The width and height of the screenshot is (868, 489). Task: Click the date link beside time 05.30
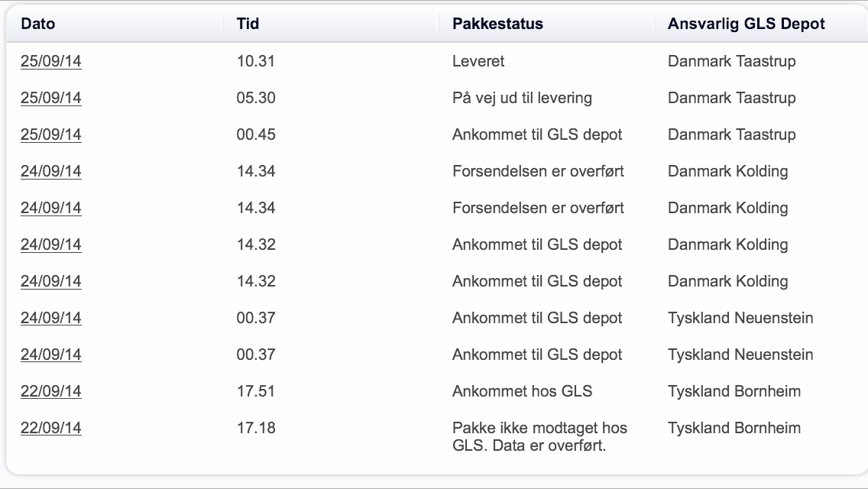click(x=50, y=99)
